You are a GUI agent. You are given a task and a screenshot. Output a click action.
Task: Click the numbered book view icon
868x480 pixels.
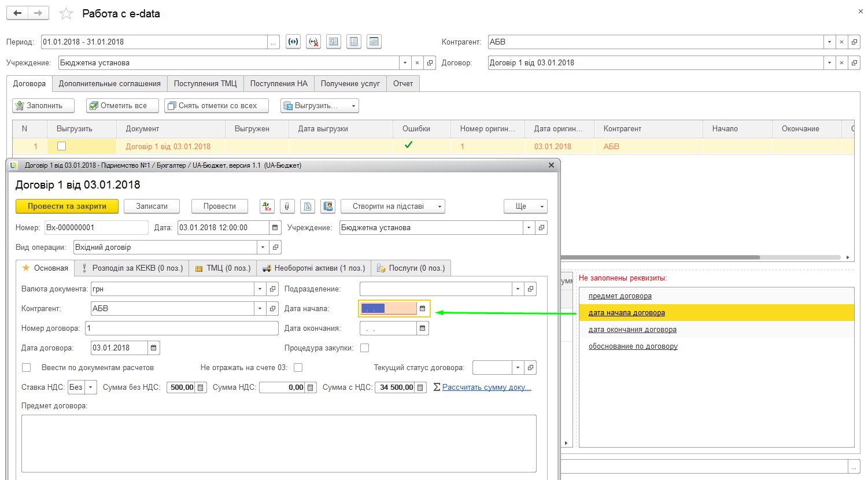[334, 42]
